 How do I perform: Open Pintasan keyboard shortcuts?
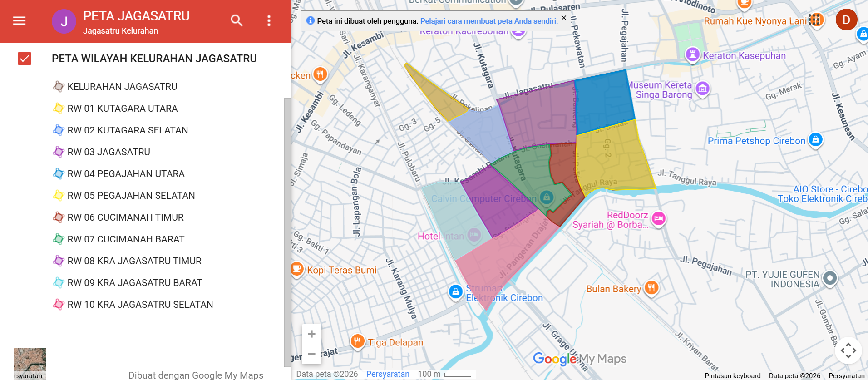click(x=733, y=376)
